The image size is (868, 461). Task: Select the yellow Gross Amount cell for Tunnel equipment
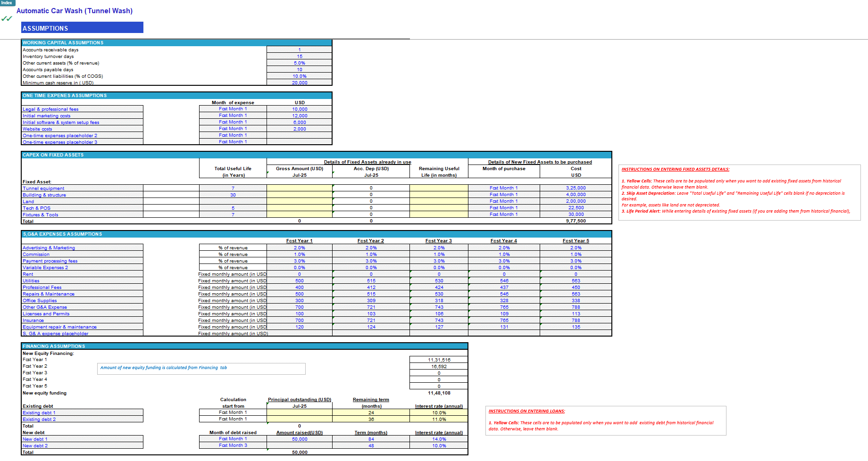(300, 188)
